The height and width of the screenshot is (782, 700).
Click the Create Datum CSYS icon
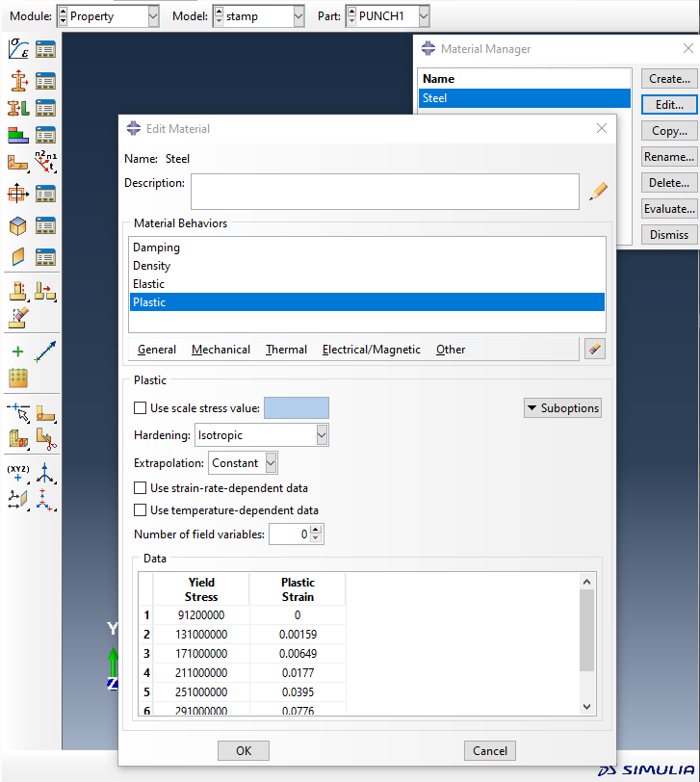(x=45, y=499)
